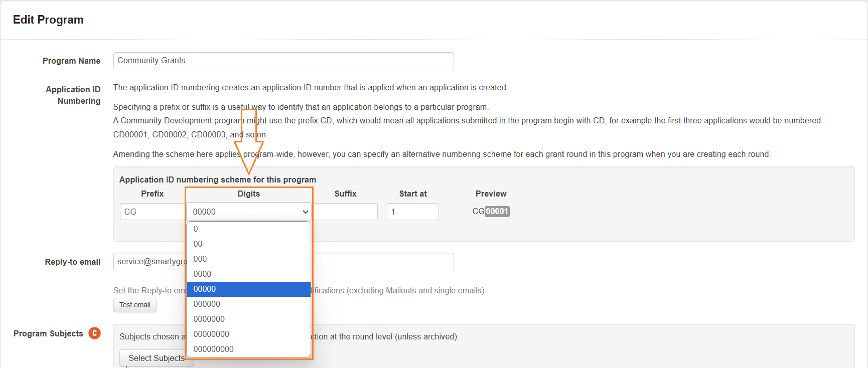Focus the Prefix field containing CG
The image size is (868, 368).
(x=152, y=212)
